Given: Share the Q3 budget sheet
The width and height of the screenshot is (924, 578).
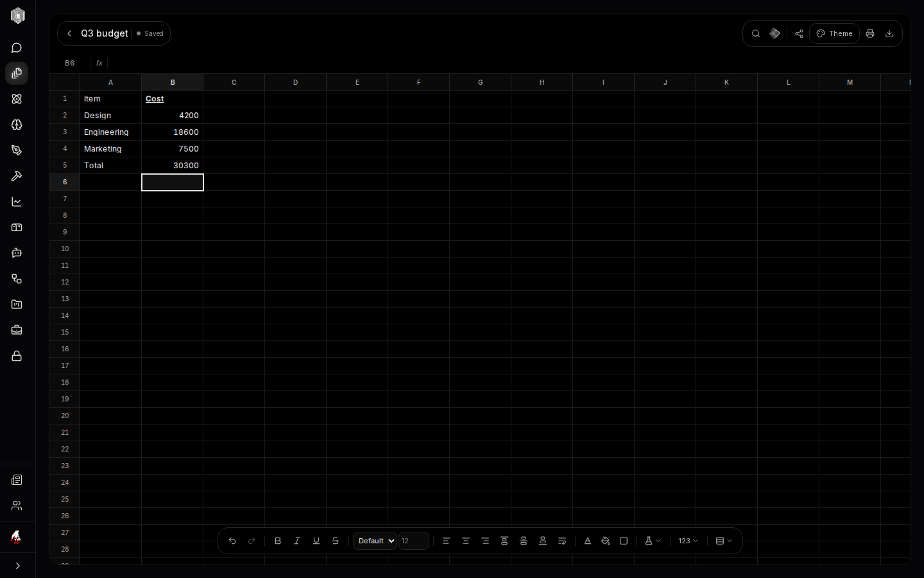Looking at the screenshot, I should pos(799,34).
